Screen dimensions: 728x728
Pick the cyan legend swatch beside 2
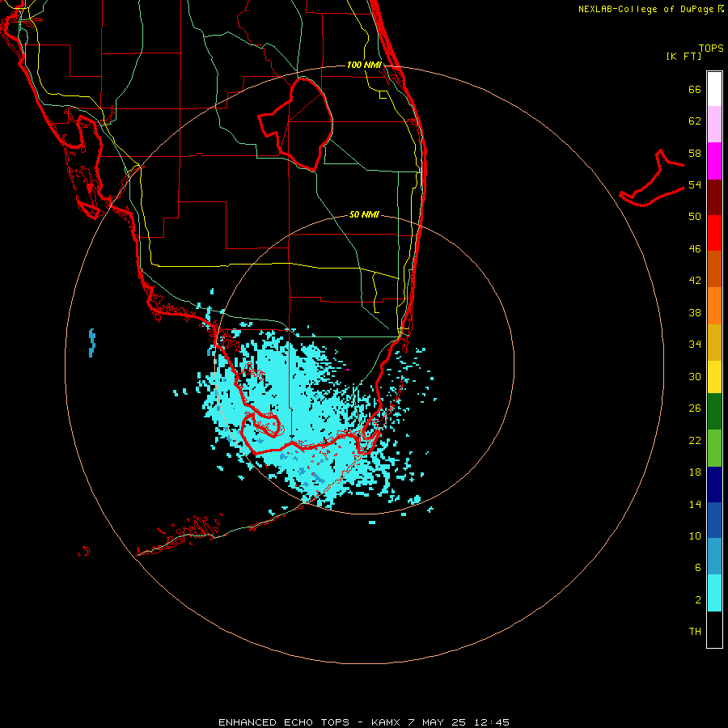(714, 593)
